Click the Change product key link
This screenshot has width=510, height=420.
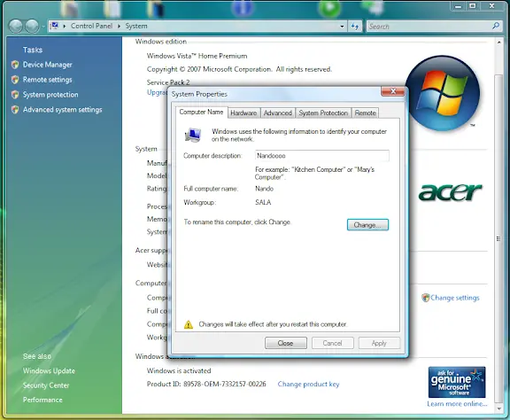[x=308, y=385]
